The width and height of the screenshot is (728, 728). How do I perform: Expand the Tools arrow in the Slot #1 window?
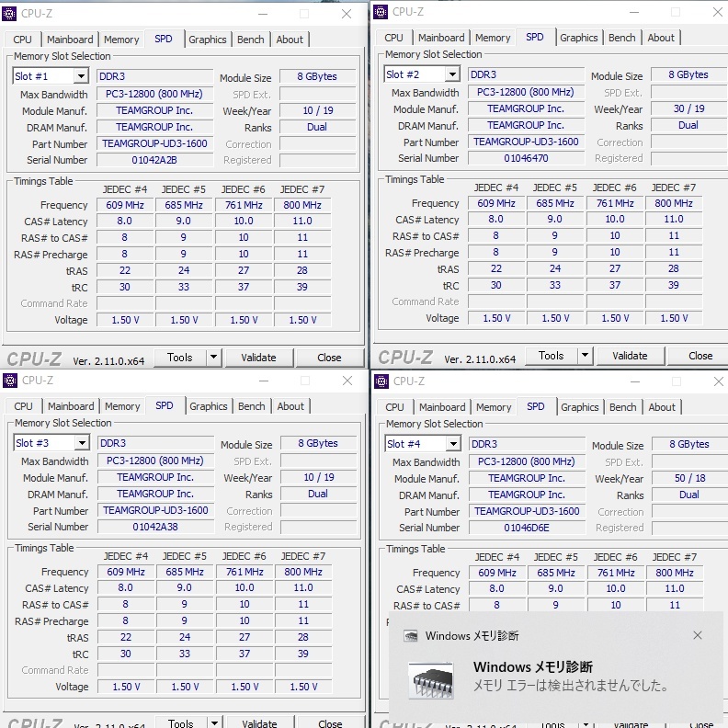point(213,357)
